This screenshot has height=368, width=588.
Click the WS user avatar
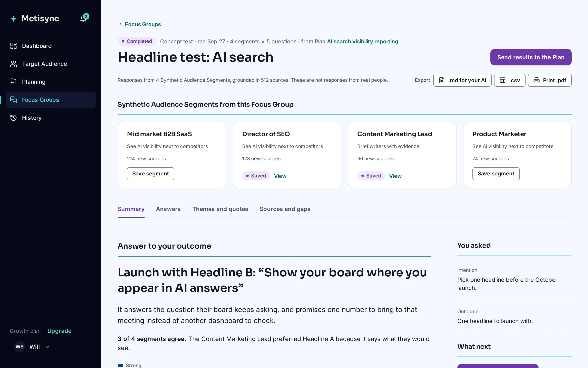(20, 347)
